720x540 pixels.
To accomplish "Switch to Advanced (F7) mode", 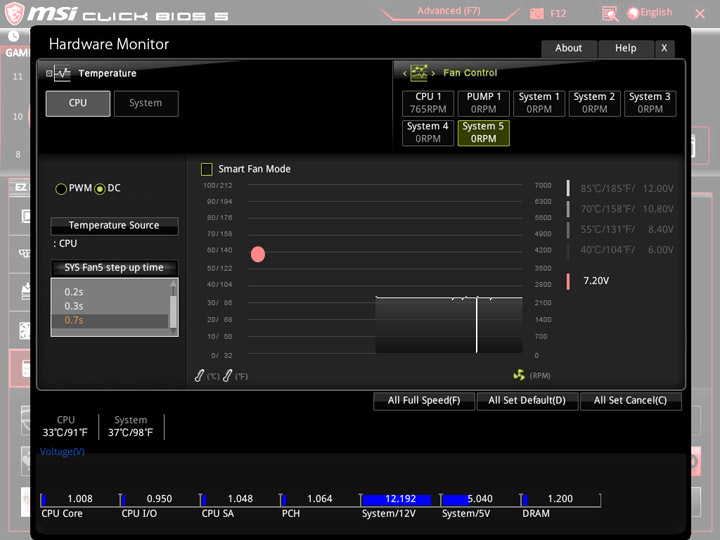I will point(449,11).
